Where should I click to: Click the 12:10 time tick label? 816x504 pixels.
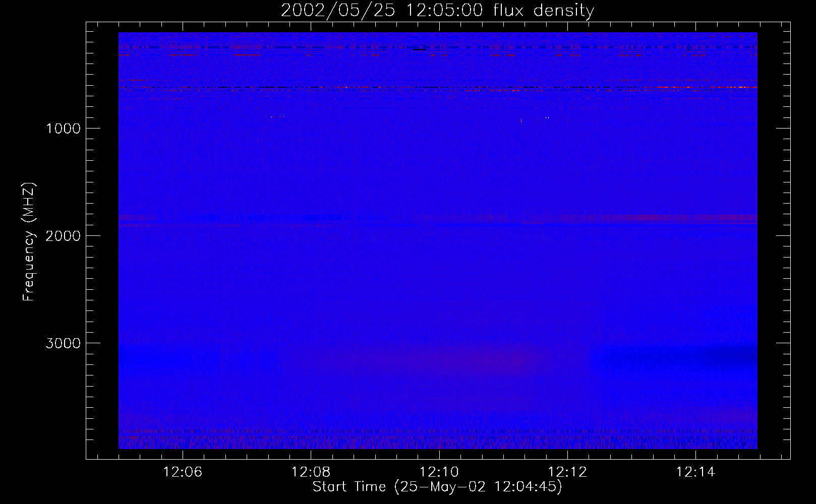click(x=439, y=472)
